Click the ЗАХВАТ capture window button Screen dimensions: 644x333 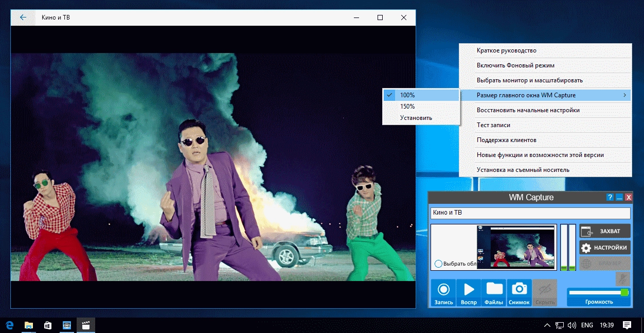coord(604,231)
